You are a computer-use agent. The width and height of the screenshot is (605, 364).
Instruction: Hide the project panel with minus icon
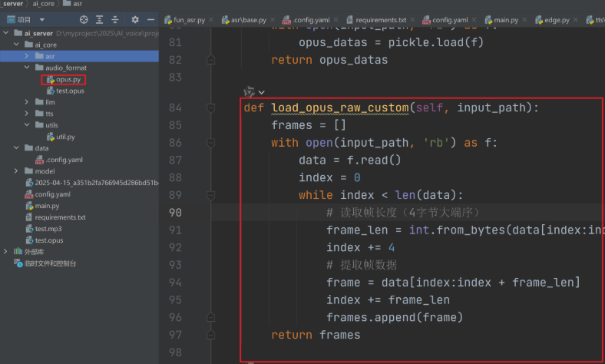coord(150,20)
